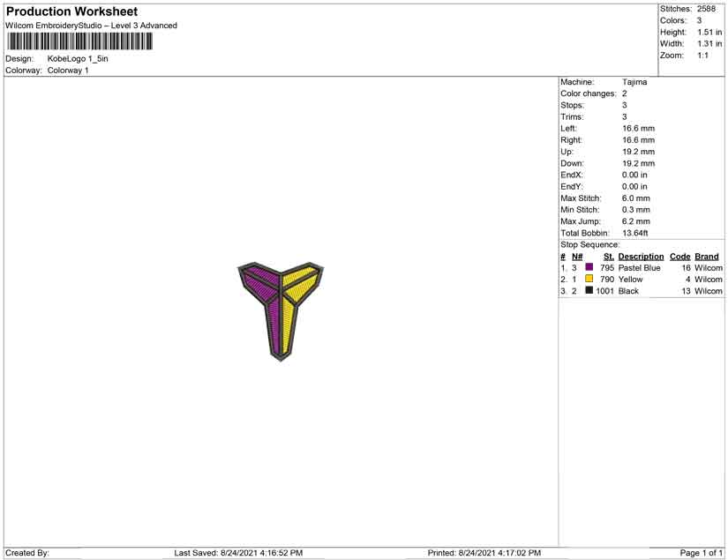
Task: Click the Kobe logo embroidery design preview
Action: tap(281, 311)
